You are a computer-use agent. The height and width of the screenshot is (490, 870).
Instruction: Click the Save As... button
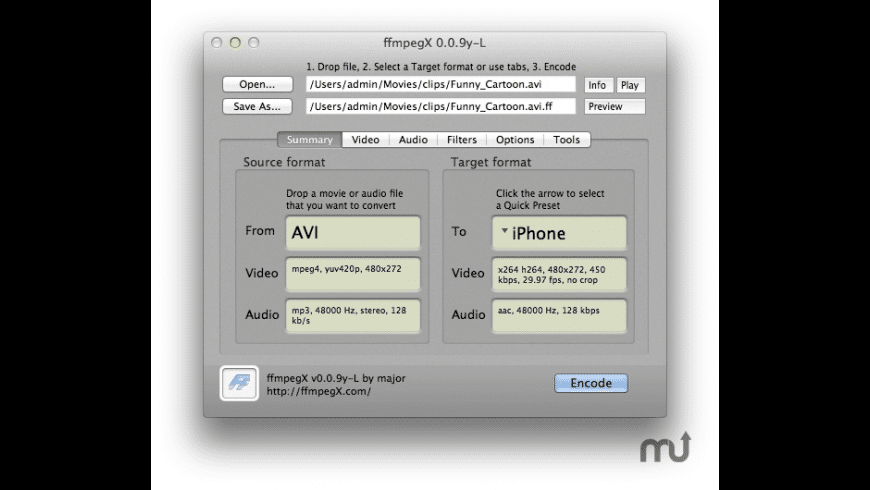point(257,107)
